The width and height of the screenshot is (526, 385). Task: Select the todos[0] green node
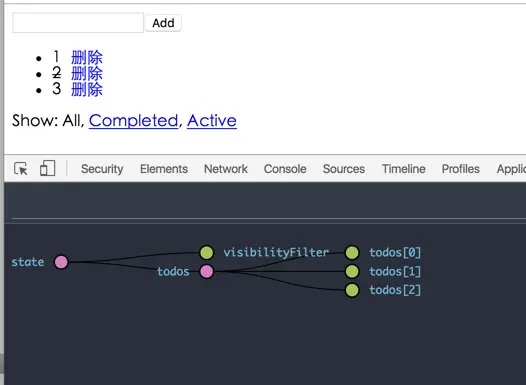tap(352, 253)
